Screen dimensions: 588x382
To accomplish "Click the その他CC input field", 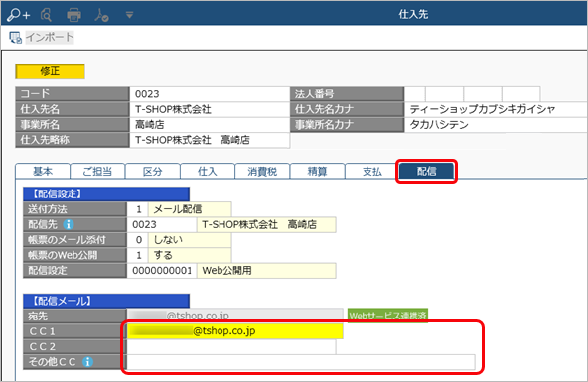I will pos(301,362).
